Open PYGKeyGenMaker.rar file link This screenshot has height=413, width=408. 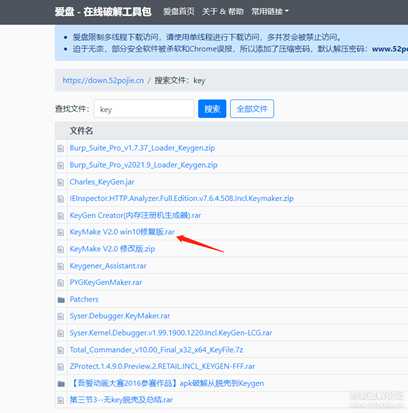click(x=106, y=283)
